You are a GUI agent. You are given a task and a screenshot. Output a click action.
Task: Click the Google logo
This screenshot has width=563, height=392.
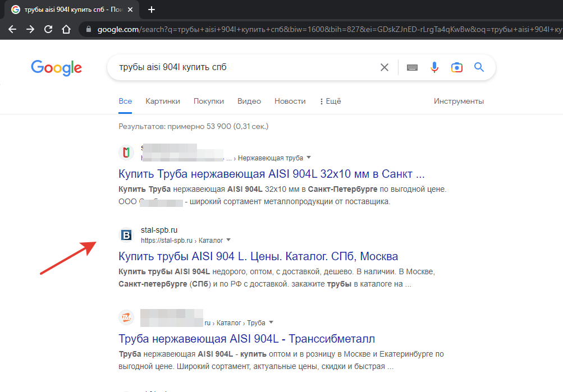coord(56,68)
